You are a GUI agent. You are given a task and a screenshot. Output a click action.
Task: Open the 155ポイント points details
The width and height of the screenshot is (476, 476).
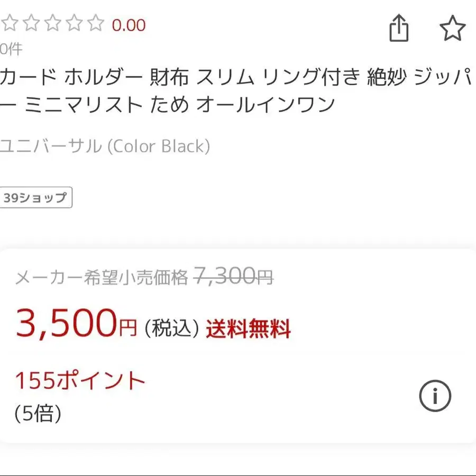pos(80,381)
